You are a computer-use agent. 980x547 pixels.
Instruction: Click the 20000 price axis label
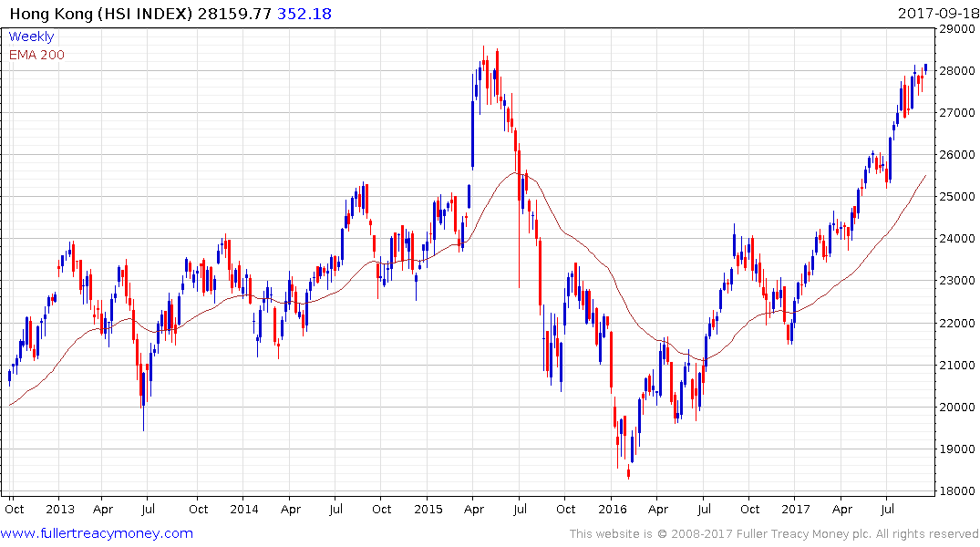coord(957,407)
